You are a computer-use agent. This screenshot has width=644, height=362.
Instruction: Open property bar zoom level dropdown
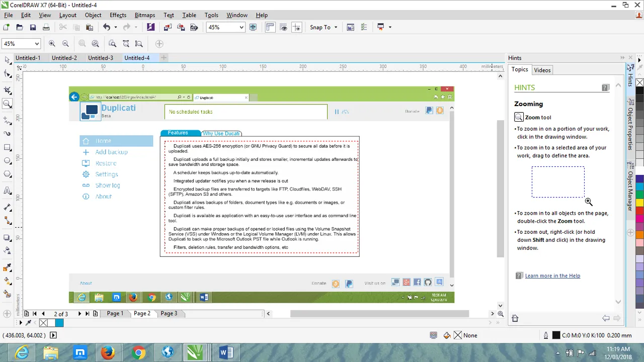pos(36,44)
